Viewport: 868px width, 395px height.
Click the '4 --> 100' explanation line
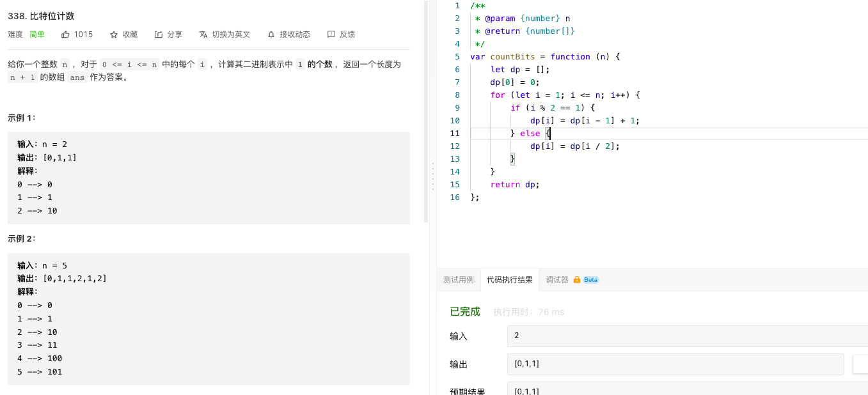point(40,358)
